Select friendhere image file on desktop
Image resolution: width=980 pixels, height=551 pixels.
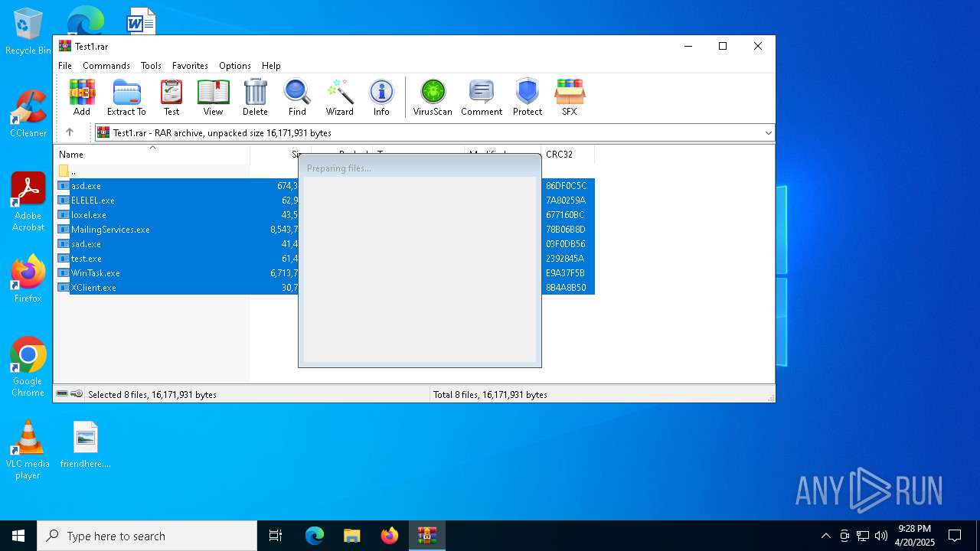86,445
